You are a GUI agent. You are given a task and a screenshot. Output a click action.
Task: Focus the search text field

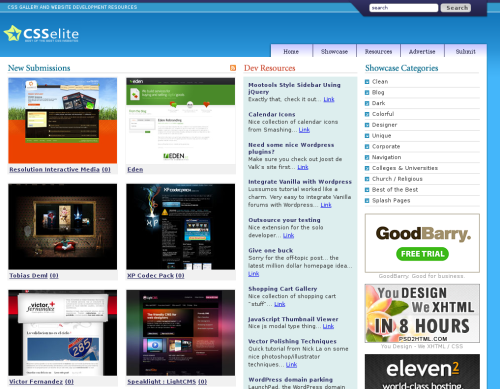(403, 8)
